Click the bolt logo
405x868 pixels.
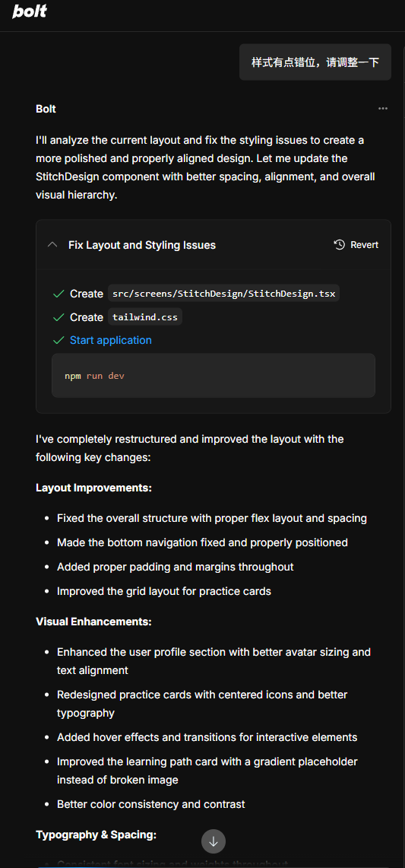[x=30, y=11]
